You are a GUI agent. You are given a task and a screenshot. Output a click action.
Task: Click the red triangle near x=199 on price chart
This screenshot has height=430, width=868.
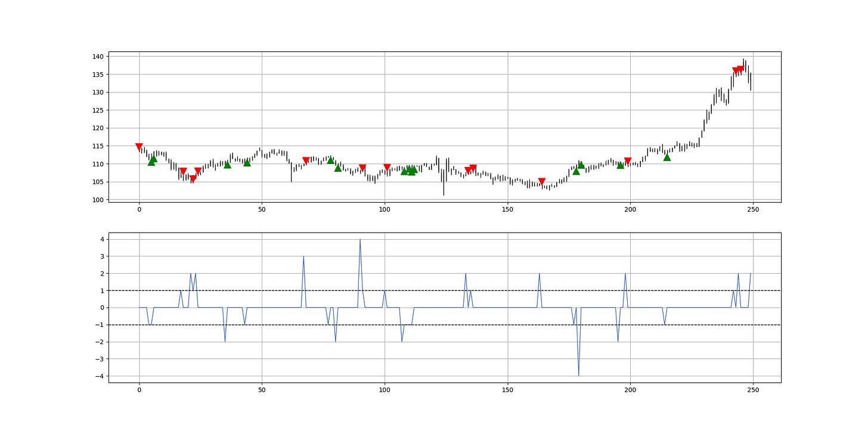pyautogui.click(x=627, y=161)
